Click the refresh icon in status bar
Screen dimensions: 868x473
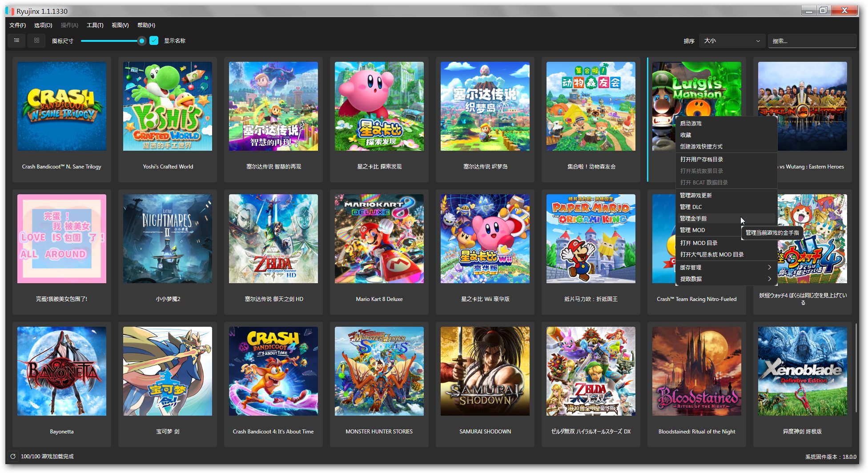pyautogui.click(x=13, y=456)
